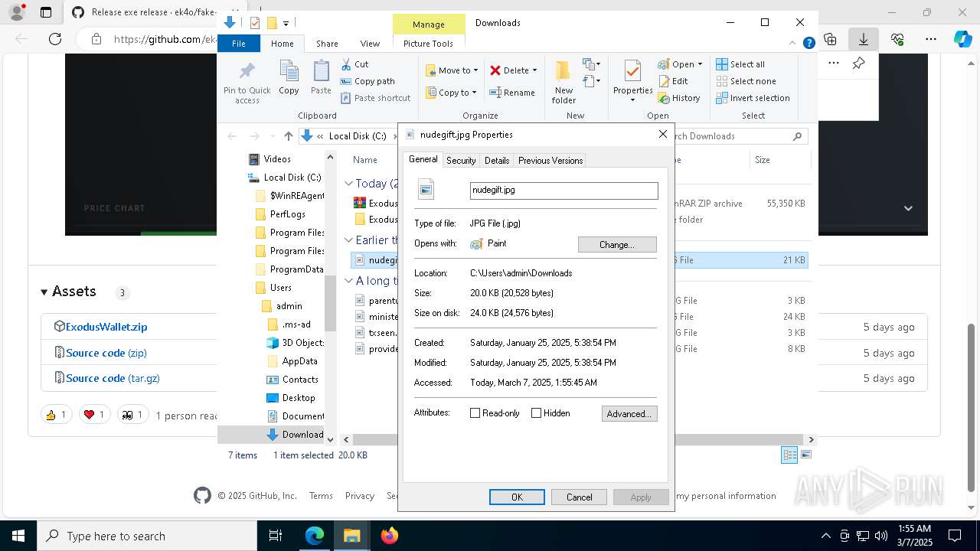Switch to Details tab in Properties

point(497,161)
